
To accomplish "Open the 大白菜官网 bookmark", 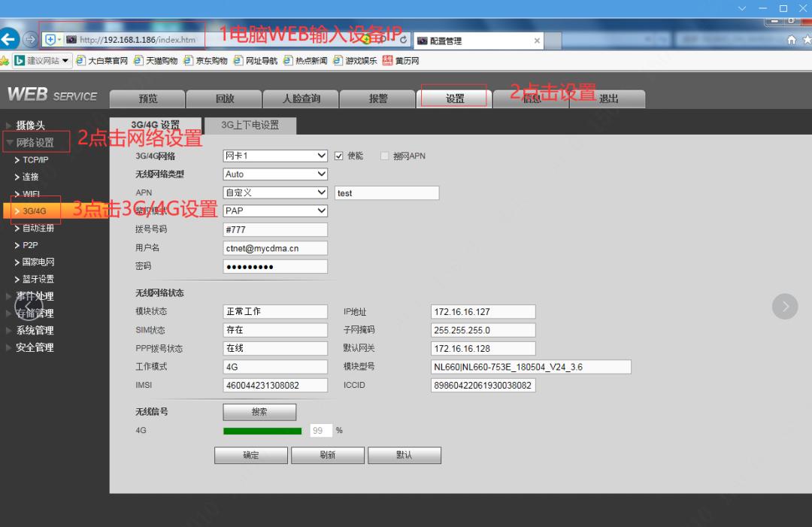I will click(x=102, y=61).
